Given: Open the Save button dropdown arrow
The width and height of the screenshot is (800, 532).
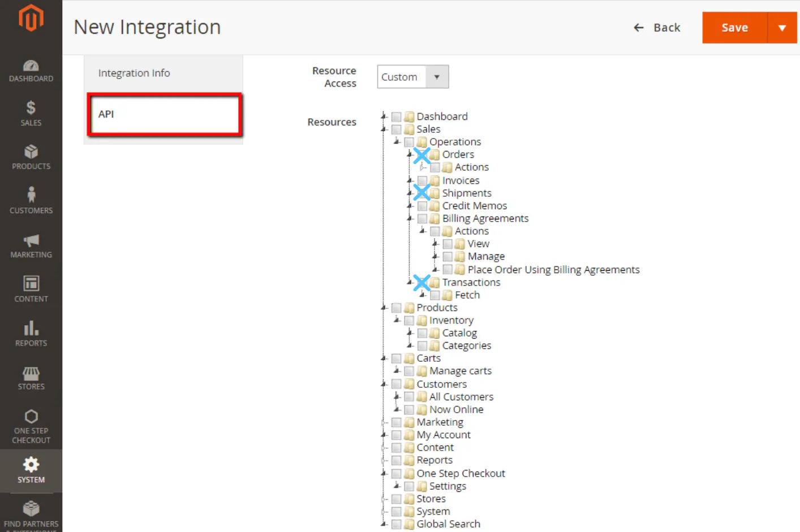Looking at the screenshot, I should pyautogui.click(x=783, y=27).
